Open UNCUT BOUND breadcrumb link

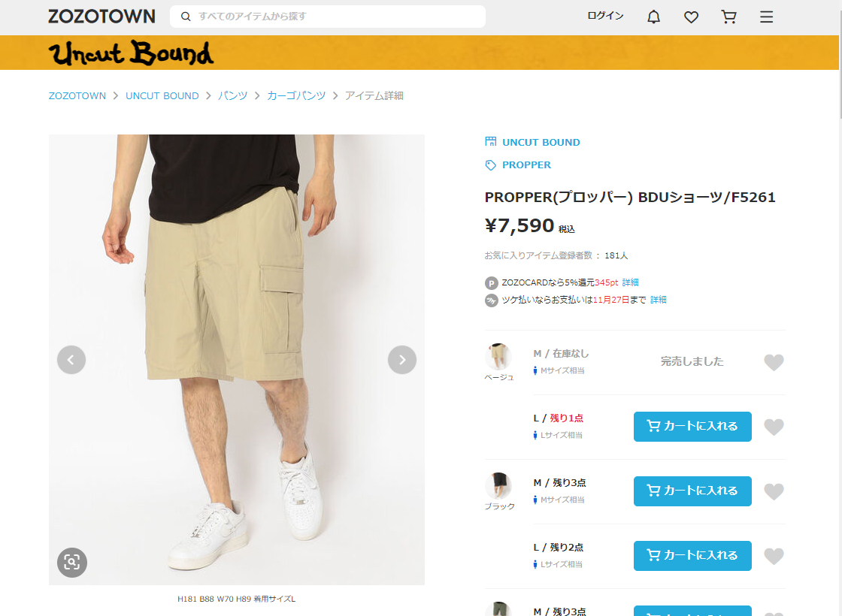tap(162, 95)
